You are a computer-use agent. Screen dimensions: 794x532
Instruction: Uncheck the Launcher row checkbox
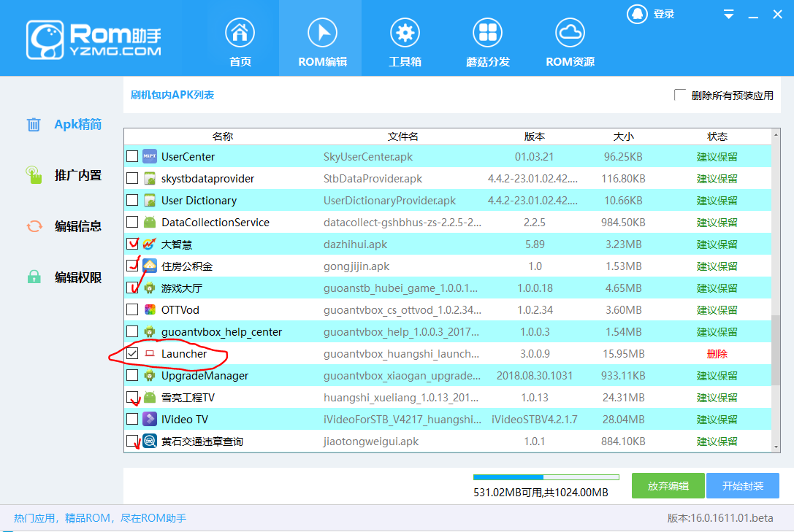click(132, 353)
